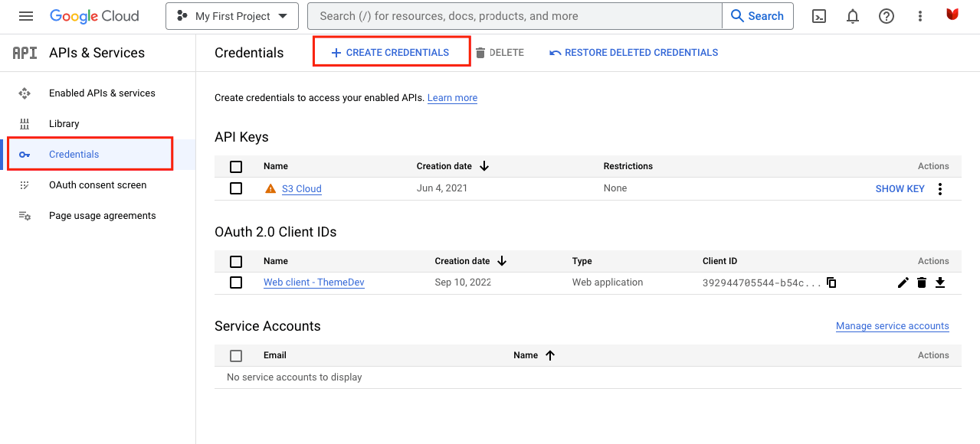Check the select-all box for Service Accounts
The height and width of the screenshot is (444, 980).
coord(236,355)
